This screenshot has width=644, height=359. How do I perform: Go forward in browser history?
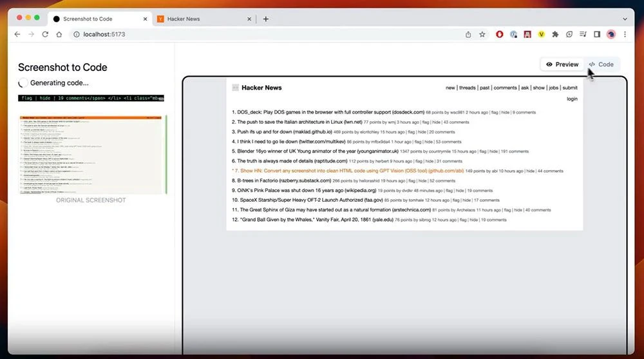point(31,35)
